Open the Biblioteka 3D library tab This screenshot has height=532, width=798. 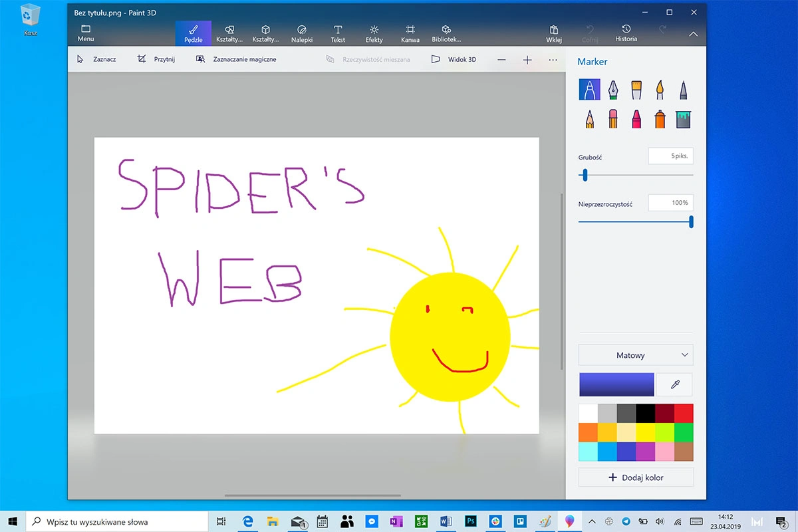tap(446, 33)
